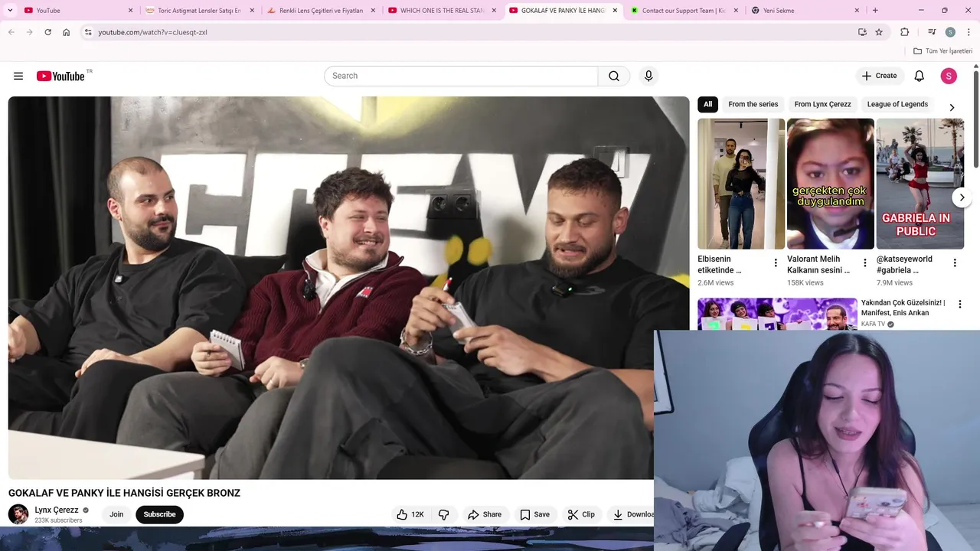Open options for Elbisenin etiketinde Short

click(776, 262)
